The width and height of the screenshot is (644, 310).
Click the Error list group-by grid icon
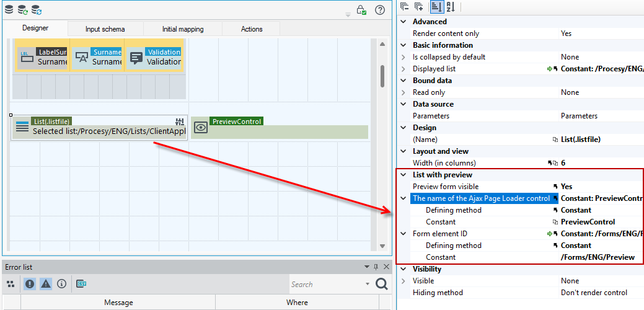(11, 284)
